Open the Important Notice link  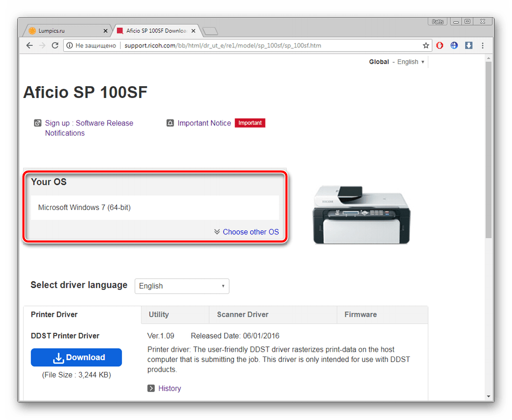coord(204,123)
